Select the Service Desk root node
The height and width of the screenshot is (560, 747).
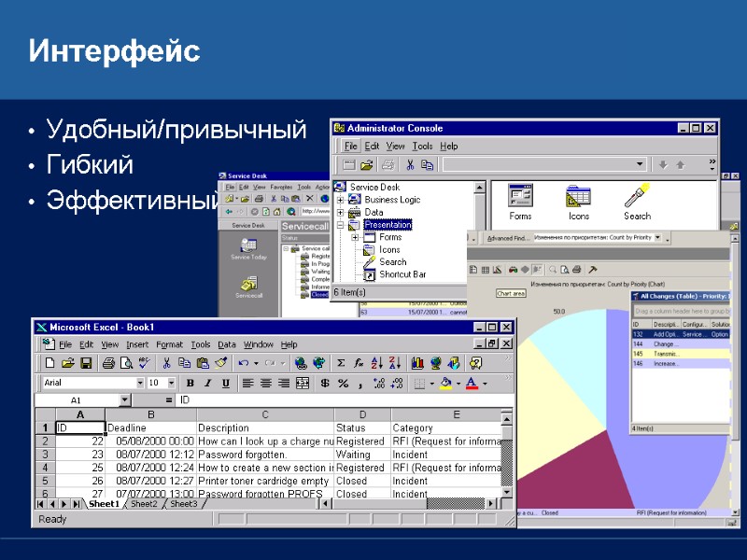click(374, 188)
